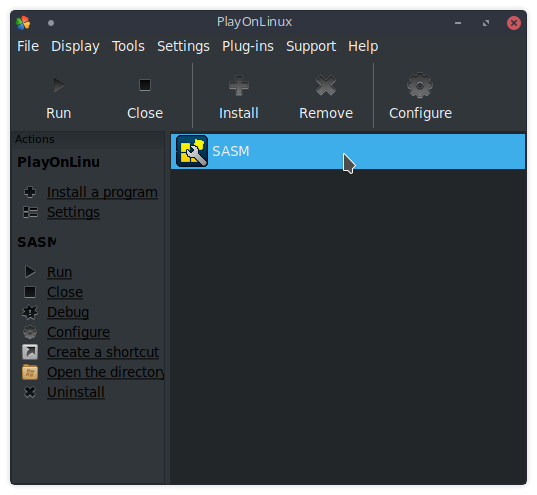Viewport: 537px width, 495px height.
Task: Click the Debug bug icon in sidebar
Action: 30,312
